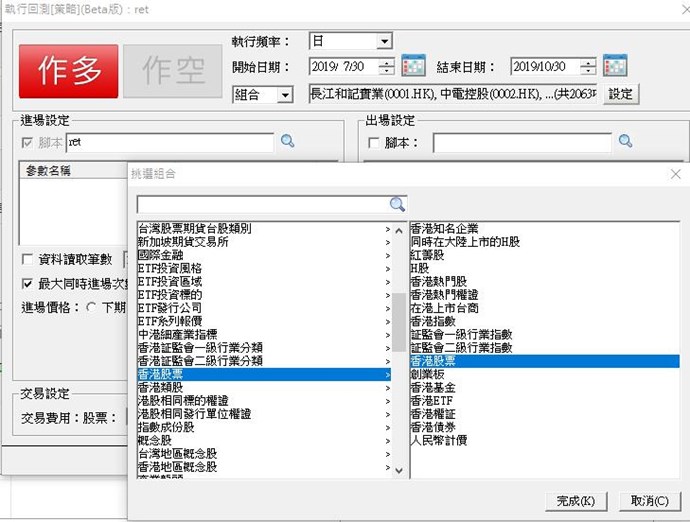Select 創業板 in the right list
Screen dimensions: 690x522
427,374
